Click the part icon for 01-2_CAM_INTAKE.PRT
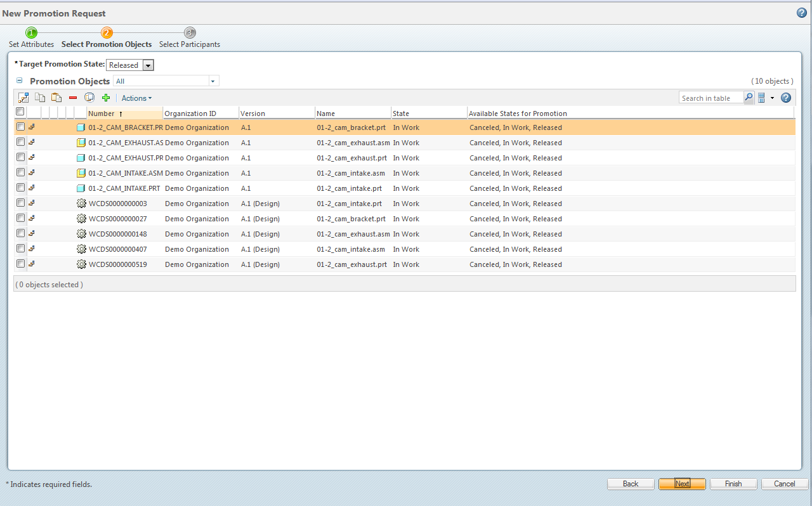 pyautogui.click(x=81, y=188)
